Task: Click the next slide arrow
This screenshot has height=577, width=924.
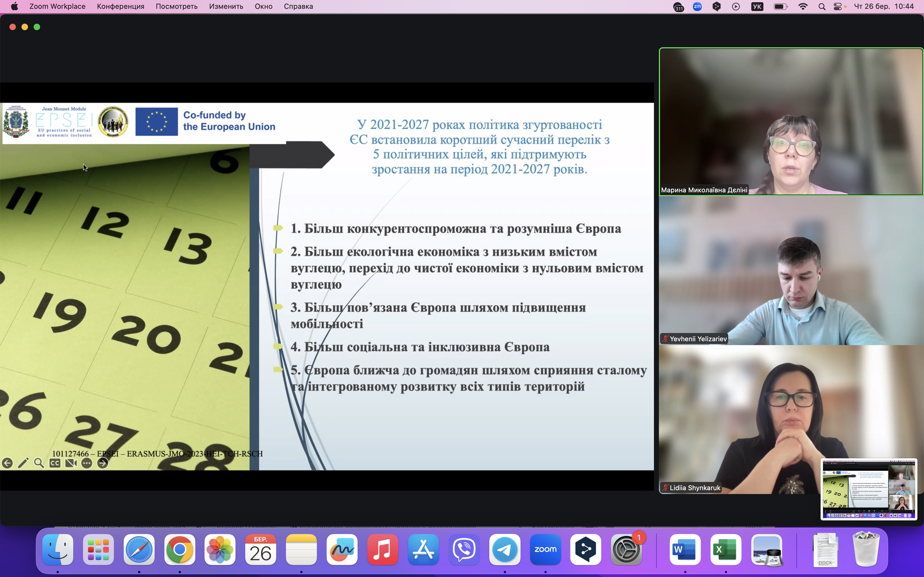Action: [103, 463]
